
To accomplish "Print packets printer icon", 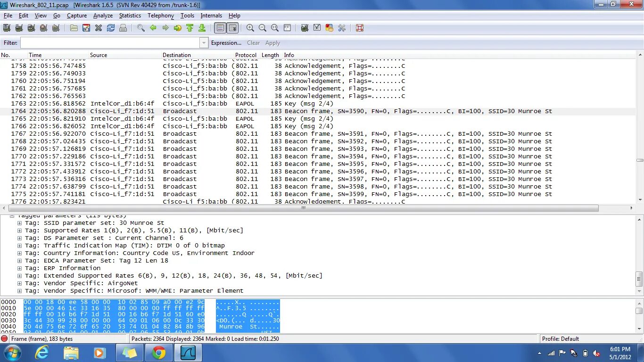I will coord(123,28).
